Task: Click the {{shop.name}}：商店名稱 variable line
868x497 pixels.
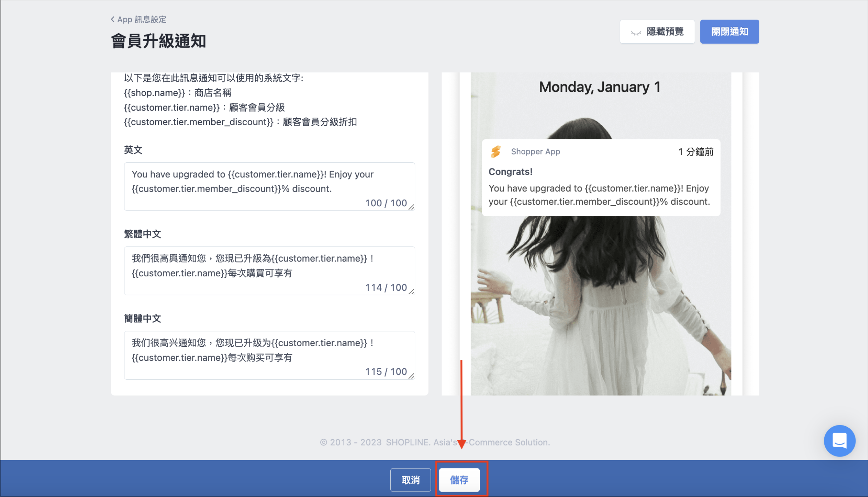Action: pyautogui.click(x=178, y=93)
